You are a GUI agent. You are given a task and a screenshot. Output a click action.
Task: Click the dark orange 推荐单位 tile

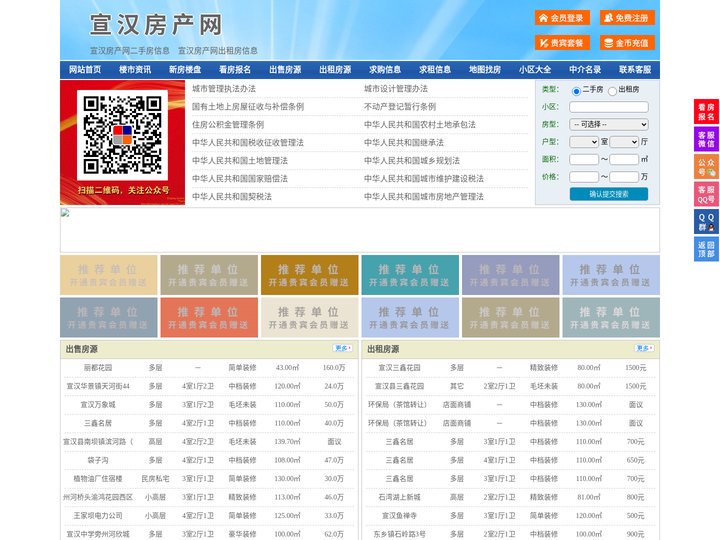tap(309, 275)
